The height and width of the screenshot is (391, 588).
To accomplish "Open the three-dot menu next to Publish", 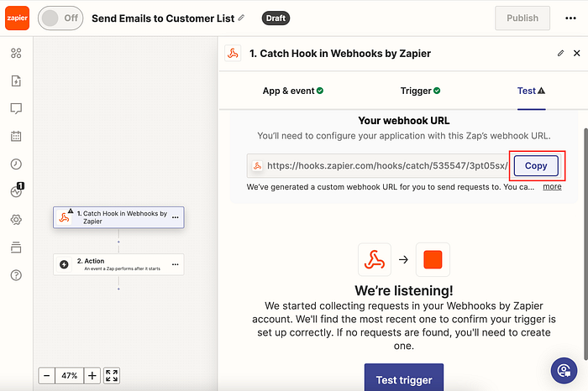I will (570, 18).
